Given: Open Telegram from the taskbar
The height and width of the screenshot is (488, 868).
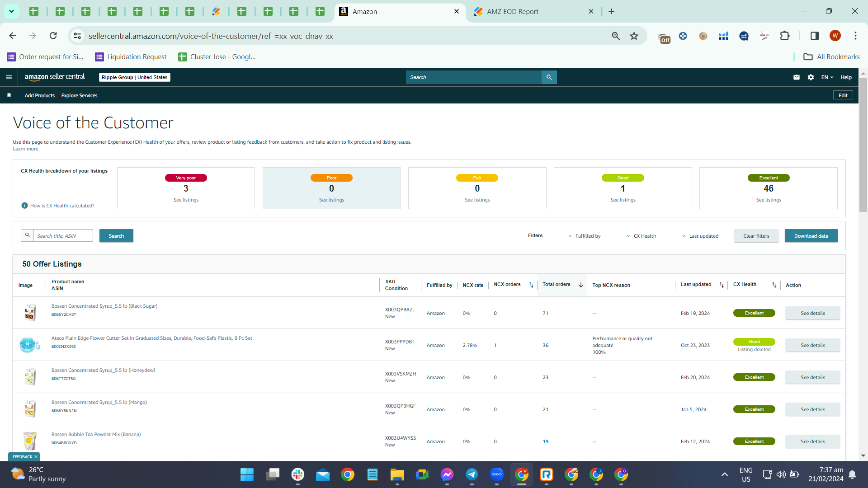Looking at the screenshot, I should 472,474.
